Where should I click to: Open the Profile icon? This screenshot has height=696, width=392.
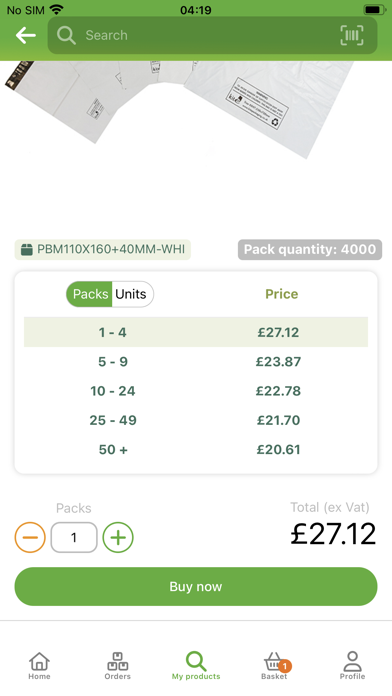[x=352, y=665]
